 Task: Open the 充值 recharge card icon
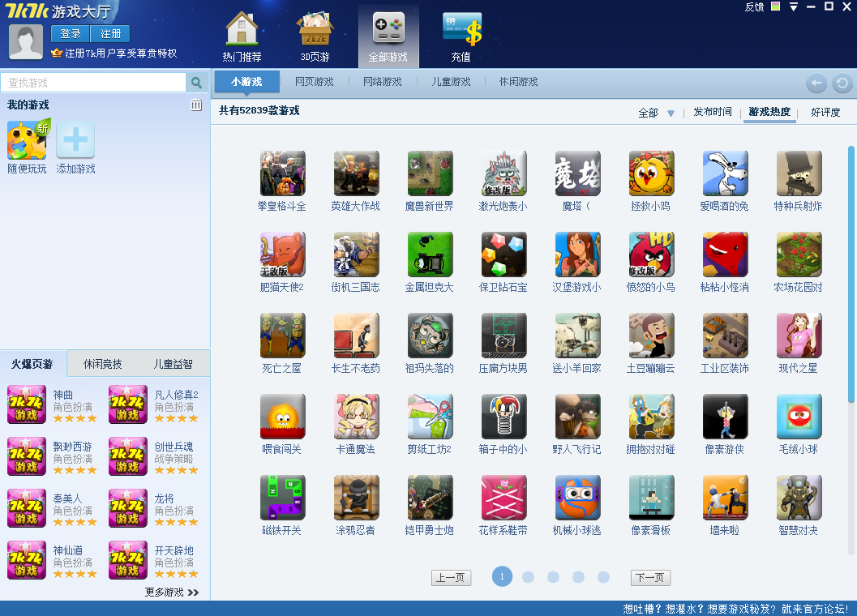click(x=462, y=29)
